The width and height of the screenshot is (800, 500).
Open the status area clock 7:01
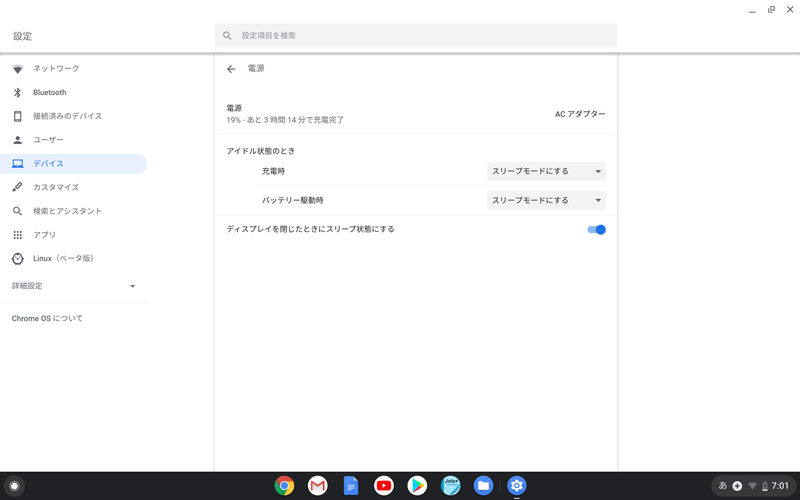tap(780, 486)
